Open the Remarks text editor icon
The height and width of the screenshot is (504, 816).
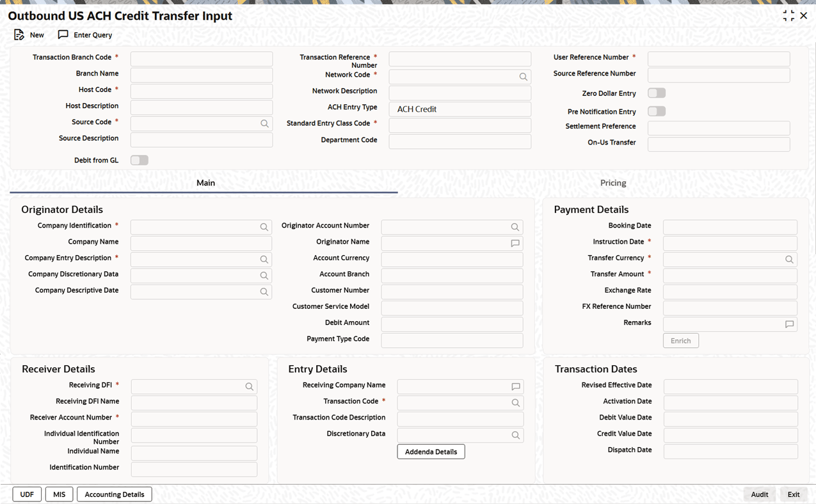tap(789, 324)
